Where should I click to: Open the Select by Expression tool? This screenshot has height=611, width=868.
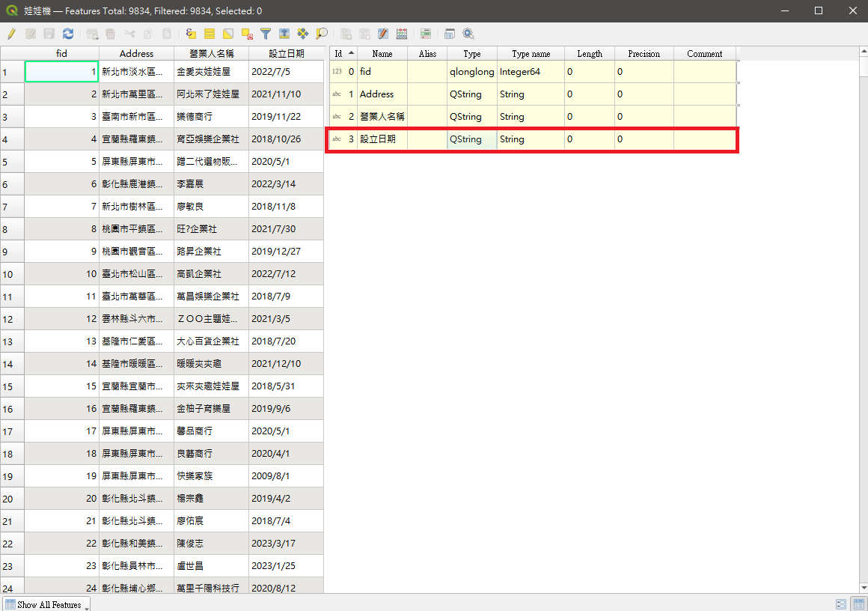coord(189,34)
